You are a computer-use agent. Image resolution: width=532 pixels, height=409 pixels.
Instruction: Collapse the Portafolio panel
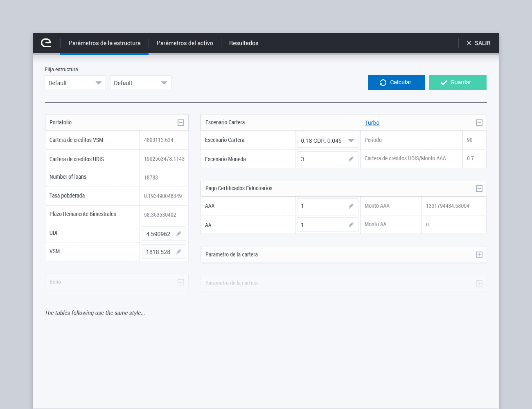coord(181,123)
